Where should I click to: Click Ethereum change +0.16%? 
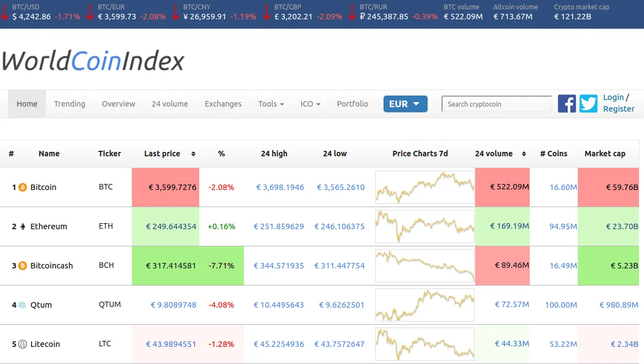(x=221, y=226)
